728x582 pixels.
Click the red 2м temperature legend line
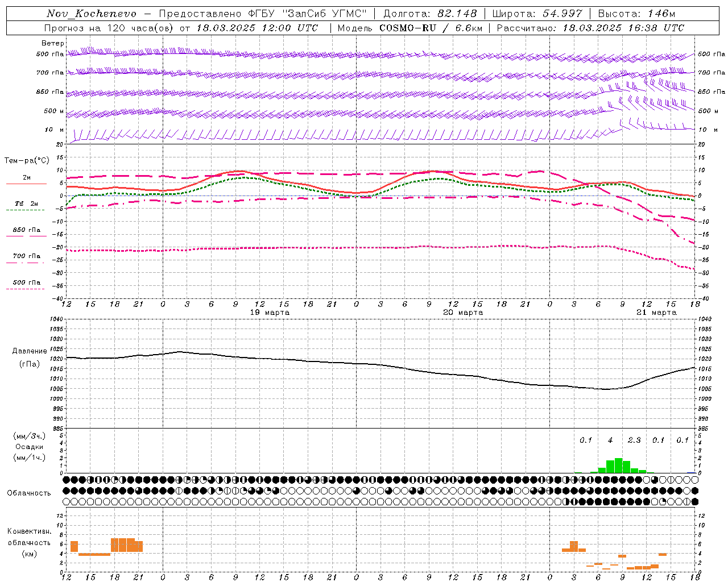pyautogui.click(x=26, y=184)
